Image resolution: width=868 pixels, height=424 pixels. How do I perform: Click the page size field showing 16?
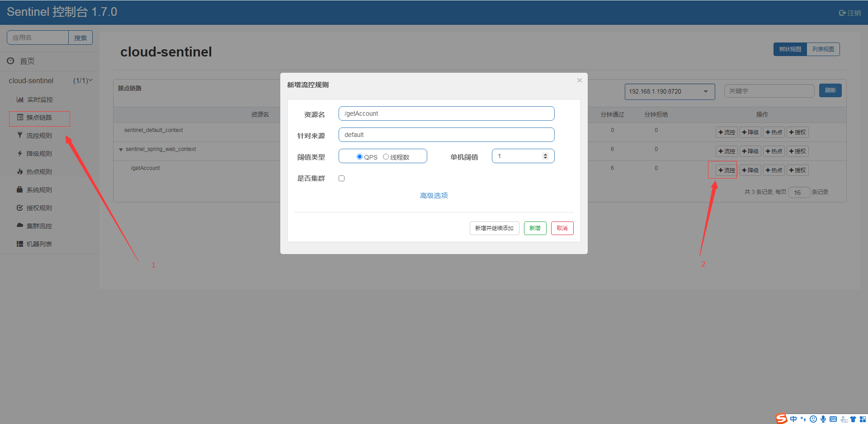point(799,193)
